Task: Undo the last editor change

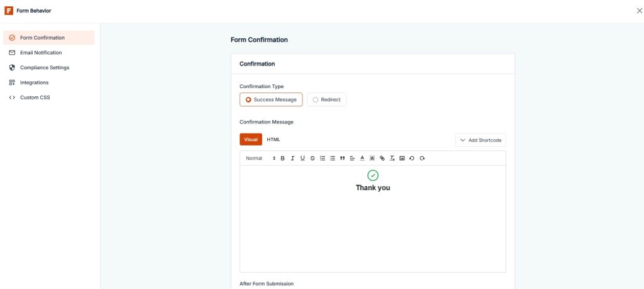Action: click(x=412, y=158)
